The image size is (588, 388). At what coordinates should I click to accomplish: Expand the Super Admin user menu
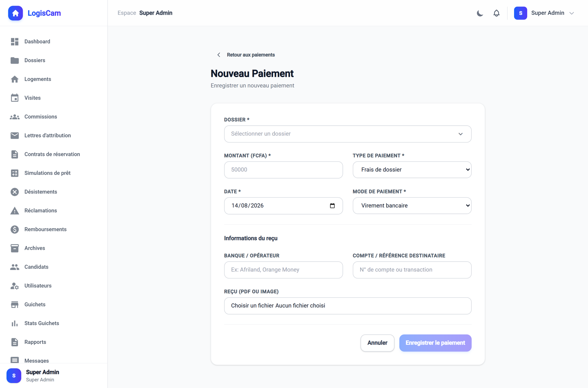pyautogui.click(x=544, y=13)
